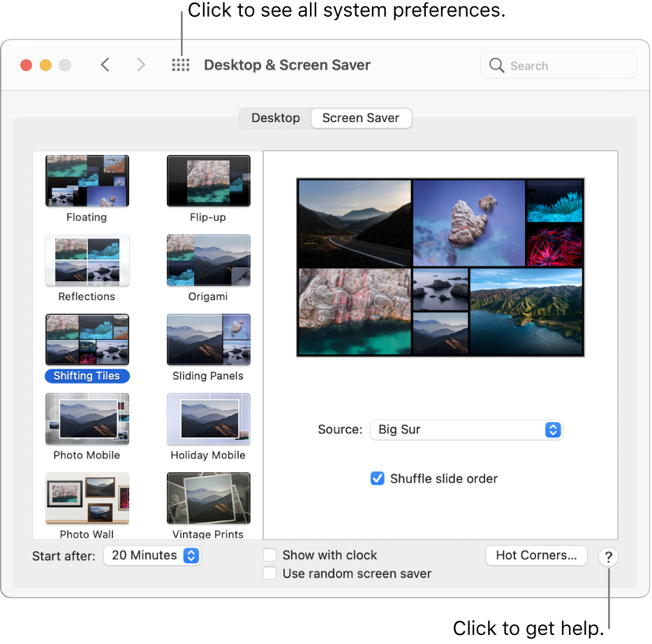This screenshot has width=652, height=644.
Task: Choose the Reflections screen saver thumbnail
Action: coord(87,260)
